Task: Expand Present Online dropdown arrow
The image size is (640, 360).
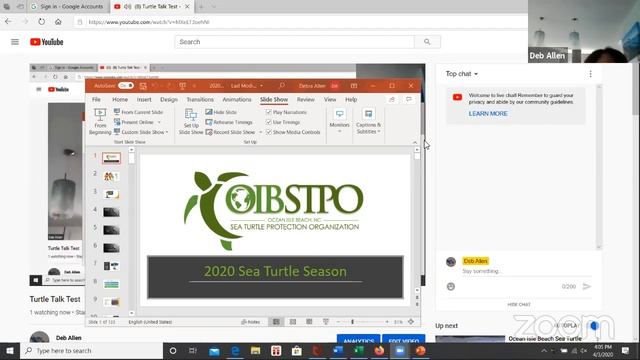Action: pyautogui.click(x=159, y=122)
